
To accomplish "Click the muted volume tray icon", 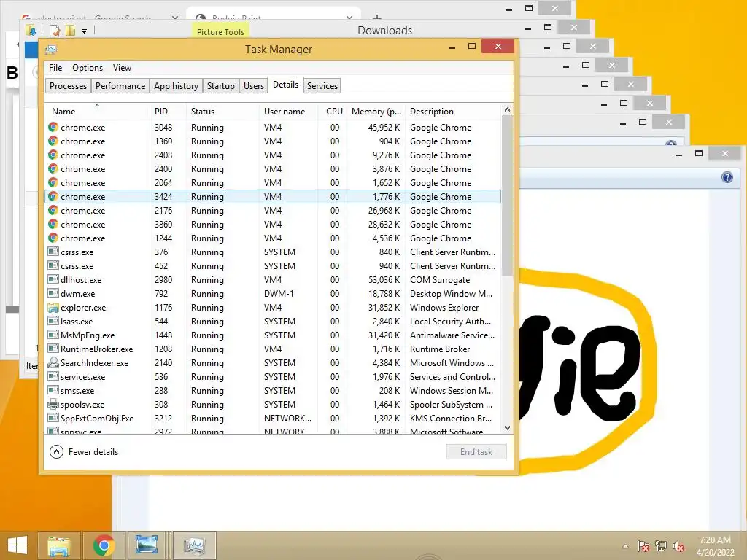I will [x=678, y=546].
